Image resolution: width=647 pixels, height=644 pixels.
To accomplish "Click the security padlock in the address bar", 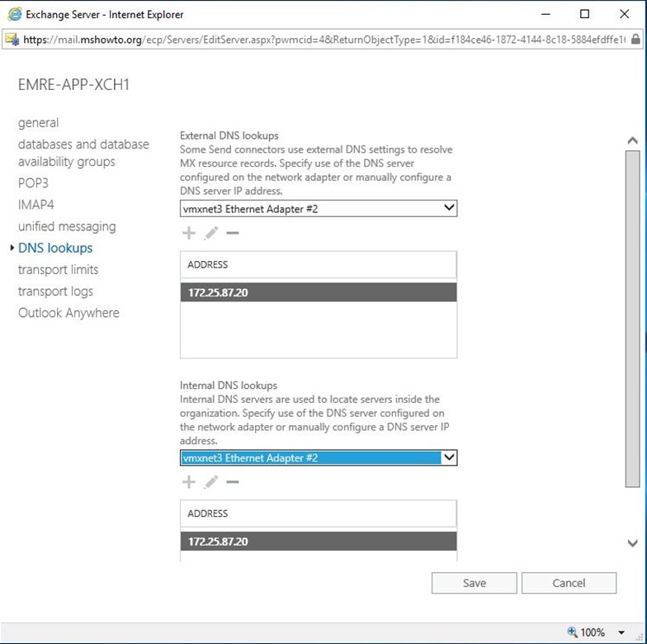I will coord(635,40).
